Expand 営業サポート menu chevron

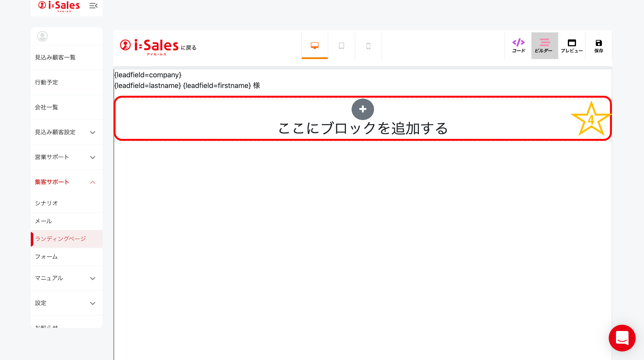tap(93, 157)
